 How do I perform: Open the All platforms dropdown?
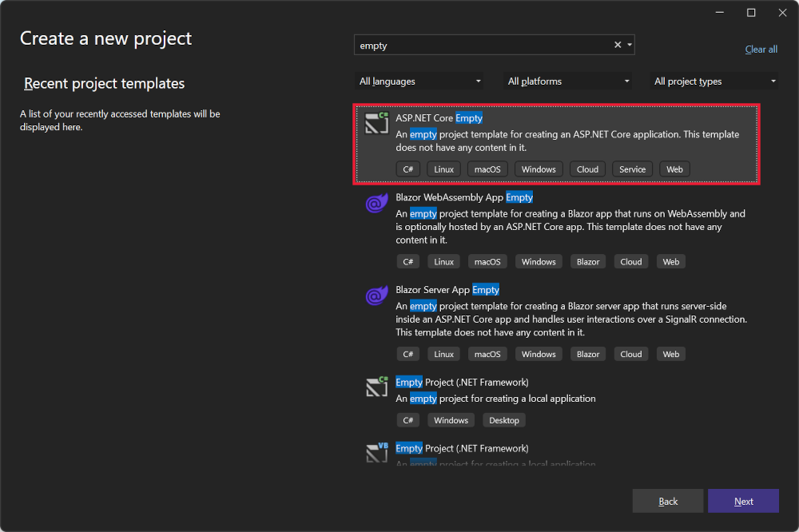pyautogui.click(x=567, y=81)
